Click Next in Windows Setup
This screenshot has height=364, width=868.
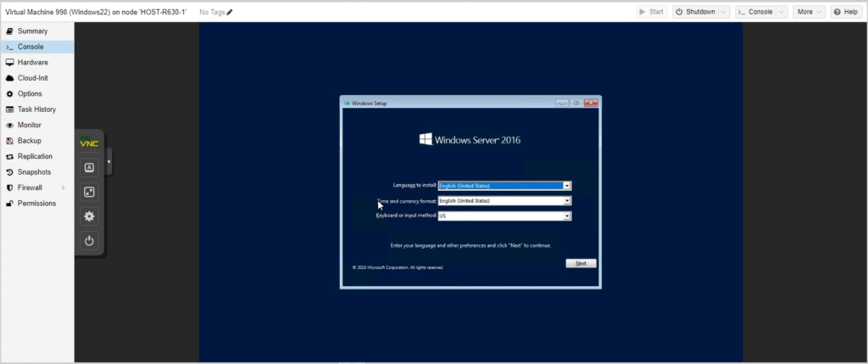pyautogui.click(x=581, y=264)
